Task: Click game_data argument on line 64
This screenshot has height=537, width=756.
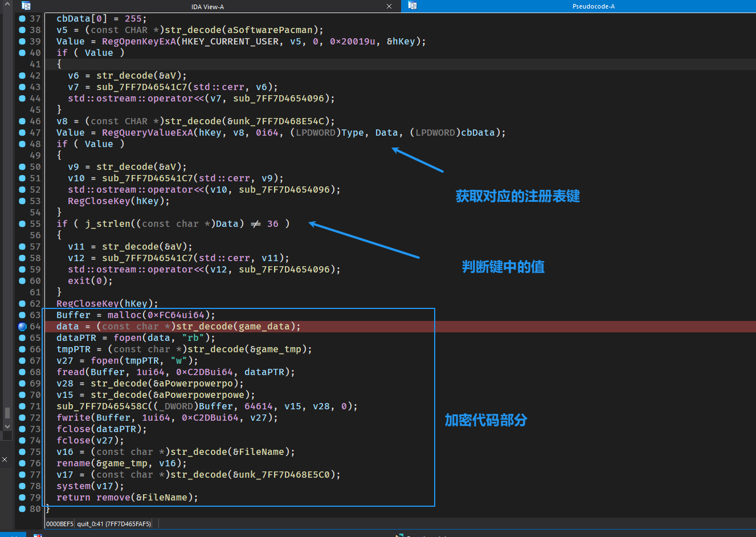Action: (x=264, y=327)
